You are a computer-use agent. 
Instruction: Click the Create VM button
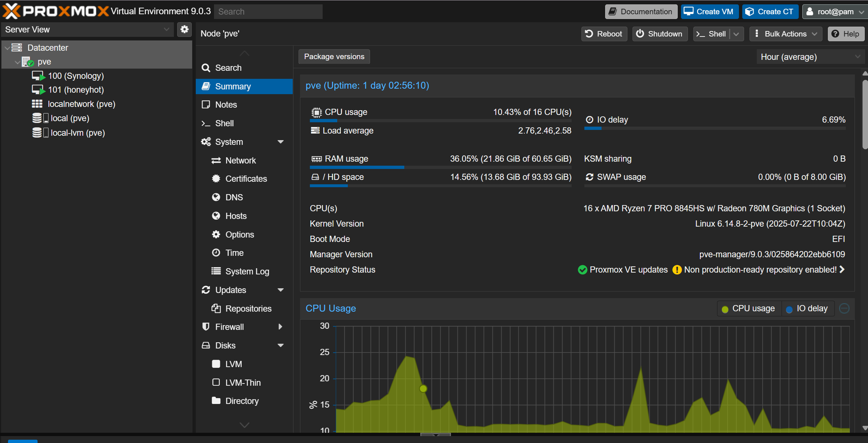tap(709, 12)
